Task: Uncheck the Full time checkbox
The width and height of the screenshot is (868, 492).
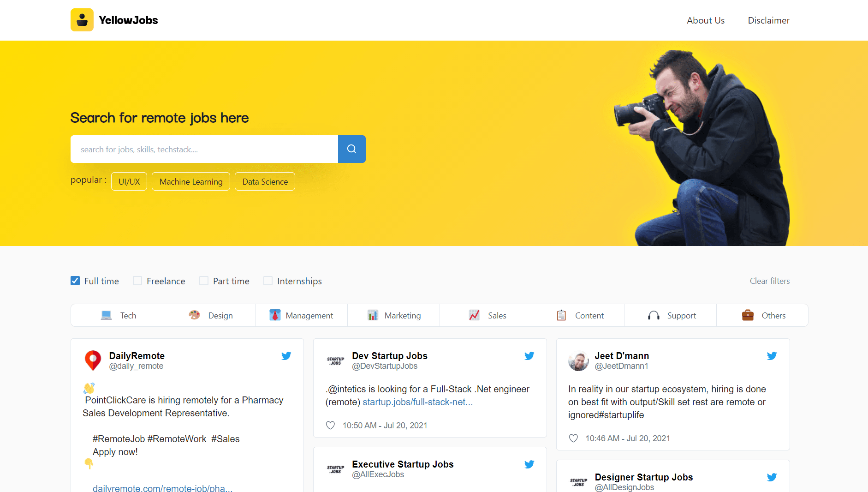Action: (75, 281)
